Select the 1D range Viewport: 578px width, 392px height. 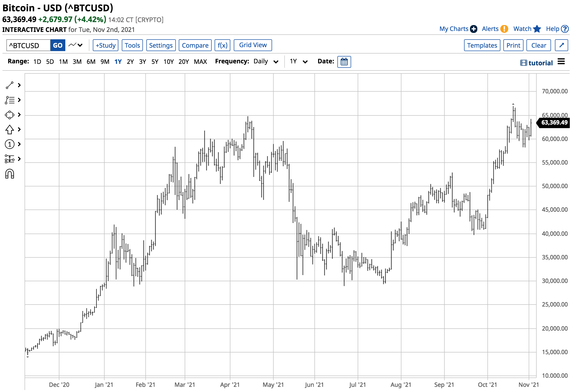click(x=37, y=62)
